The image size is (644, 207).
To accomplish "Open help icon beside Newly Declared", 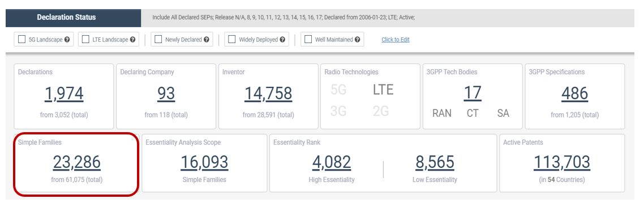I will tap(206, 40).
